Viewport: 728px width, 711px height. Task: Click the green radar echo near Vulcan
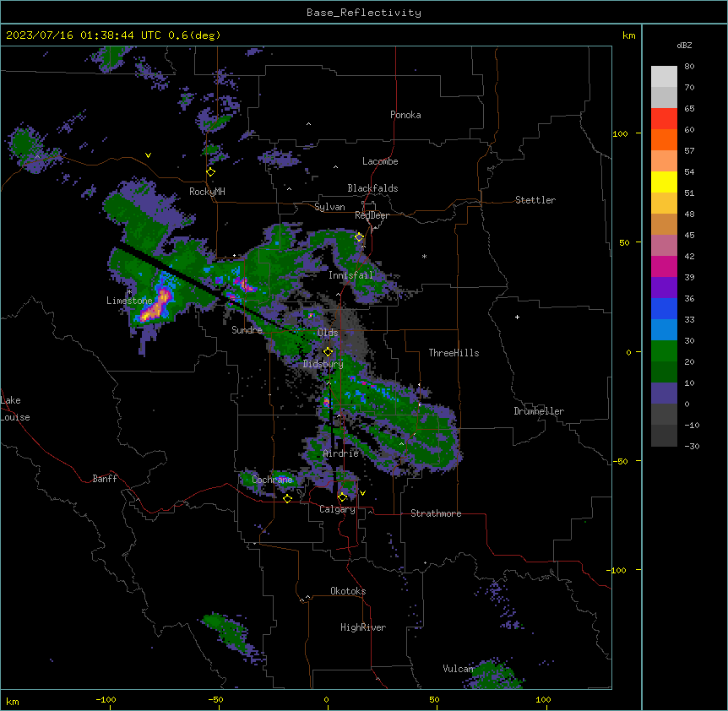pyautogui.click(x=493, y=674)
